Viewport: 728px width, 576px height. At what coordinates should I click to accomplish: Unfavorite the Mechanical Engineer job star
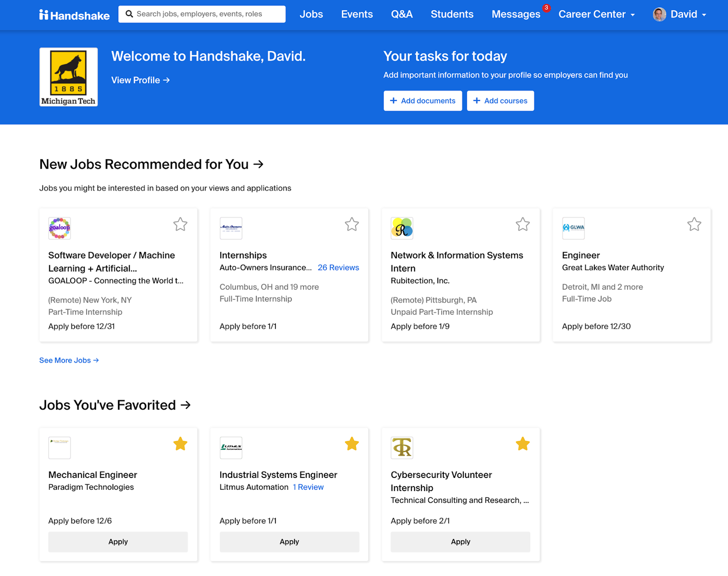(x=180, y=444)
